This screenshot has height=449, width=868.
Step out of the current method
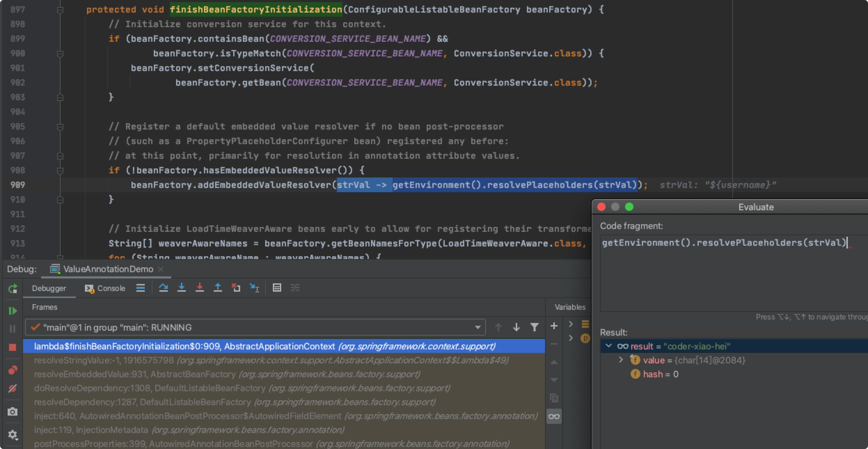(218, 287)
